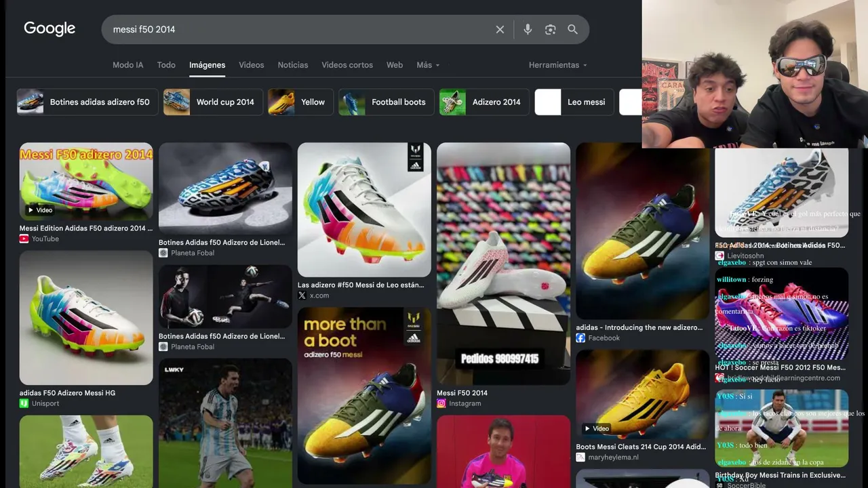Open Google Lens image search
Image resolution: width=868 pixels, height=488 pixels.
550,30
